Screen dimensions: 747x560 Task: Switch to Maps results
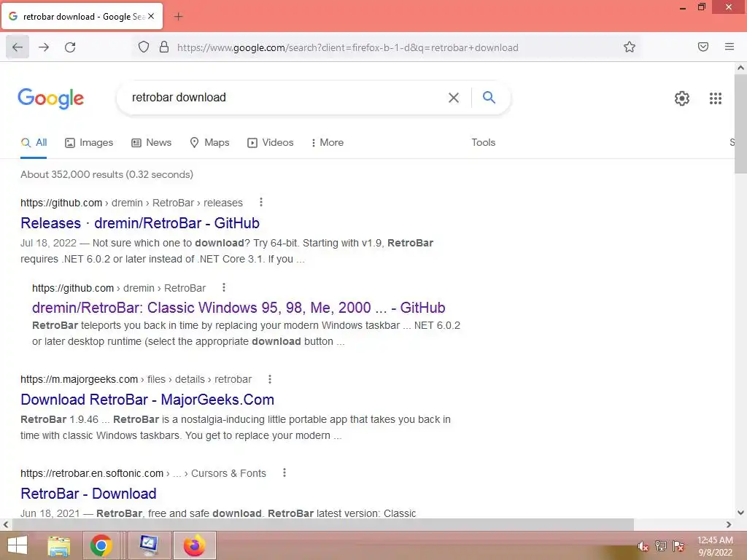click(x=209, y=142)
